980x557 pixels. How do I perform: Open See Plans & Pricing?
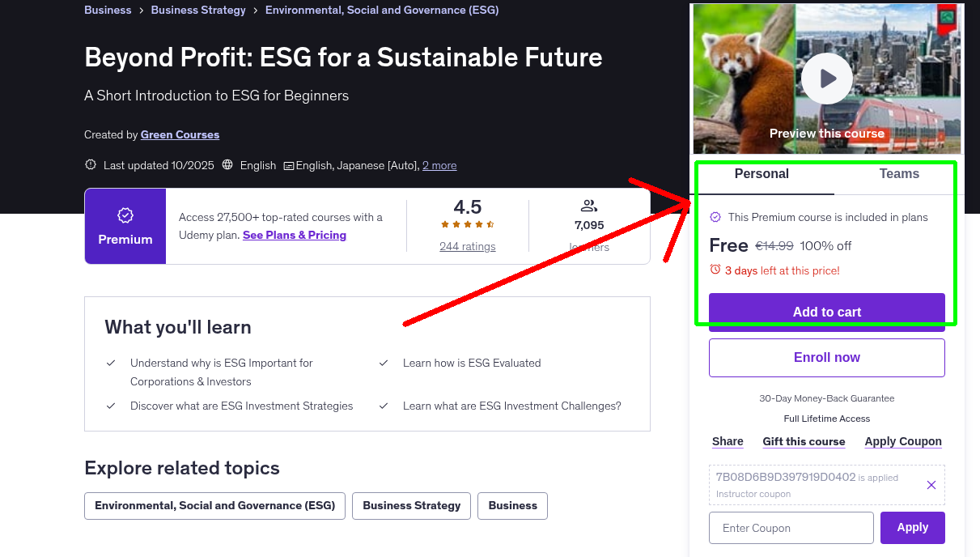pyautogui.click(x=294, y=235)
